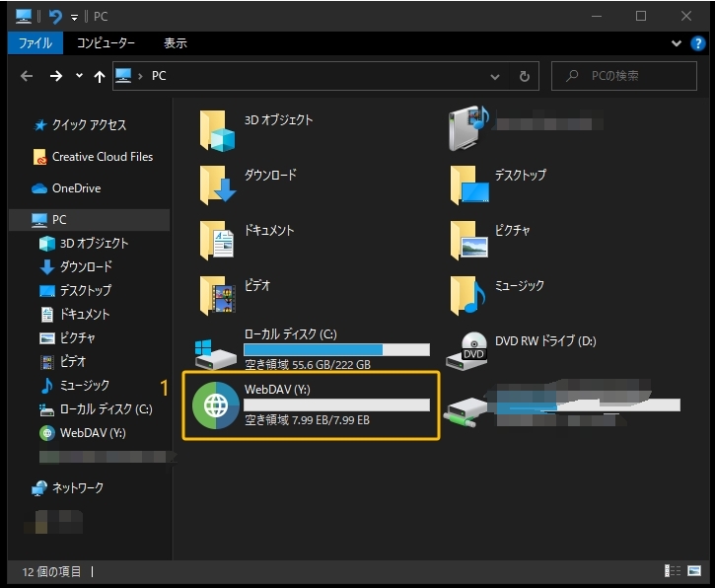715x588 pixels.
Task: Select the blurred network drive icon
Action: [x=467, y=411]
